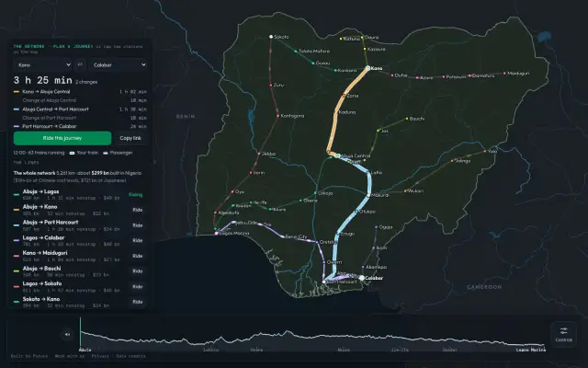Click the Zaria station label on map
Image resolution: width=588 pixels, height=368 pixels.
pyautogui.click(x=353, y=96)
